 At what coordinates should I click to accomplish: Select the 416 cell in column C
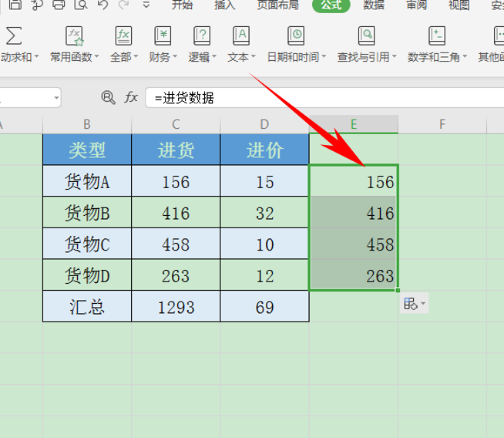coord(176,213)
